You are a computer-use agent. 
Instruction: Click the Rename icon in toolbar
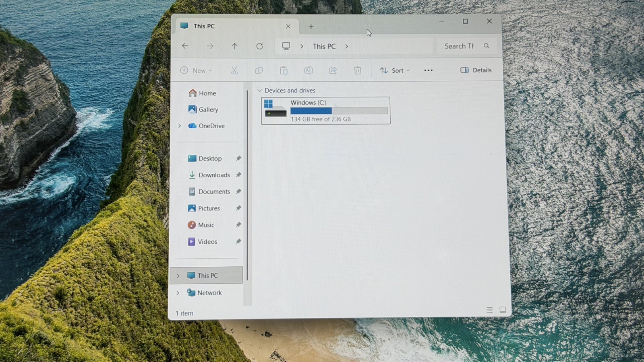pyautogui.click(x=308, y=70)
